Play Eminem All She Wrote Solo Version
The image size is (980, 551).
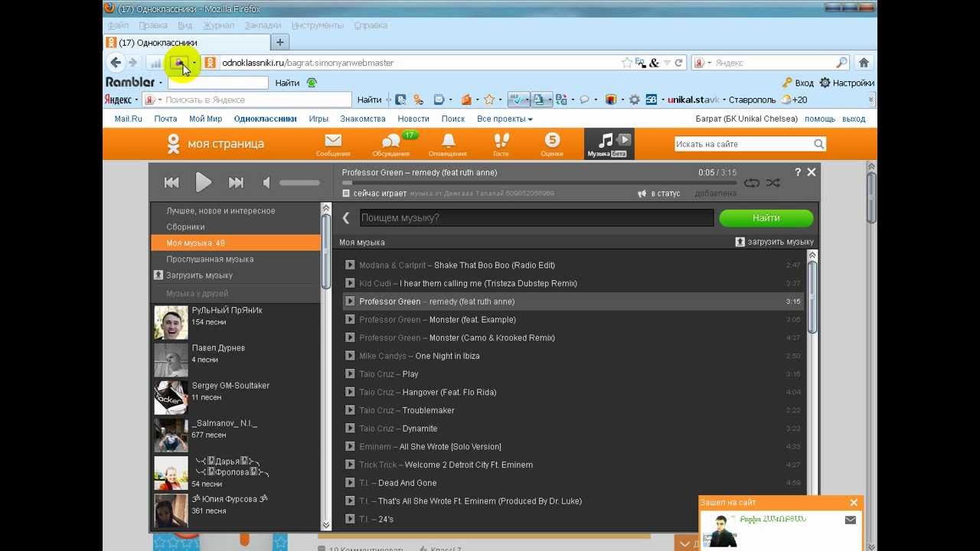point(350,446)
